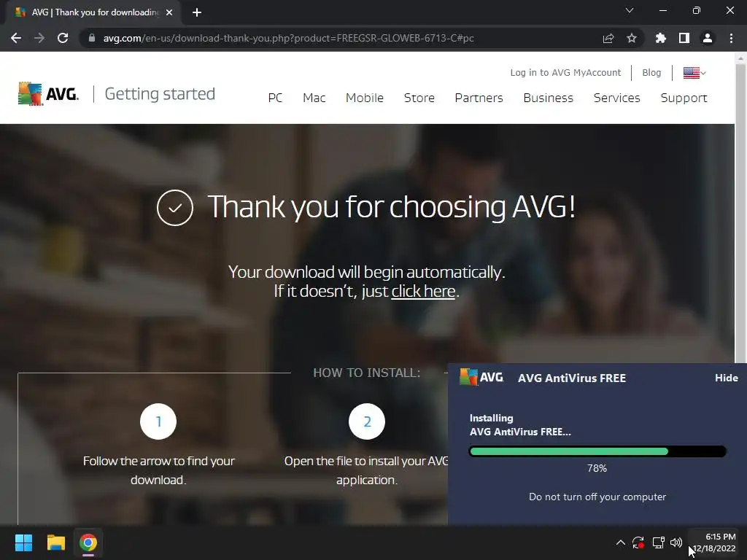Image resolution: width=747 pixels, height=560 pixels.
Task: Click the 'HOW TO INSTALL:' heading
Action: tap(367, 373)
